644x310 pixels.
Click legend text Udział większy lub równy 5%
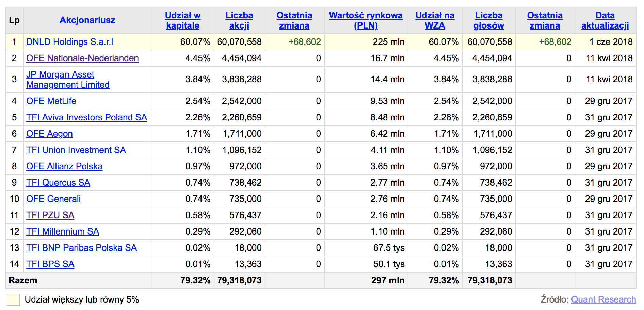click(82, 299)
